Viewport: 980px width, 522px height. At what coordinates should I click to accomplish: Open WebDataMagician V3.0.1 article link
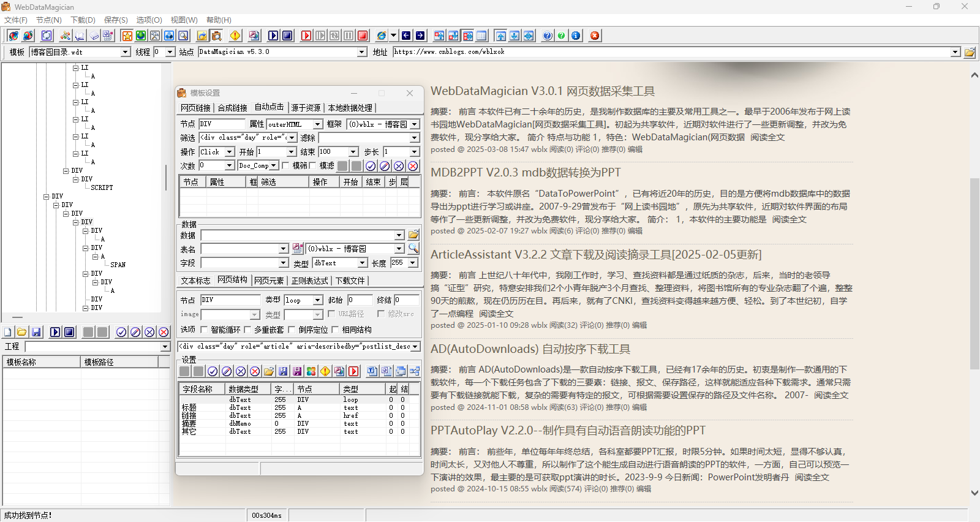click(x=543, y=91)
